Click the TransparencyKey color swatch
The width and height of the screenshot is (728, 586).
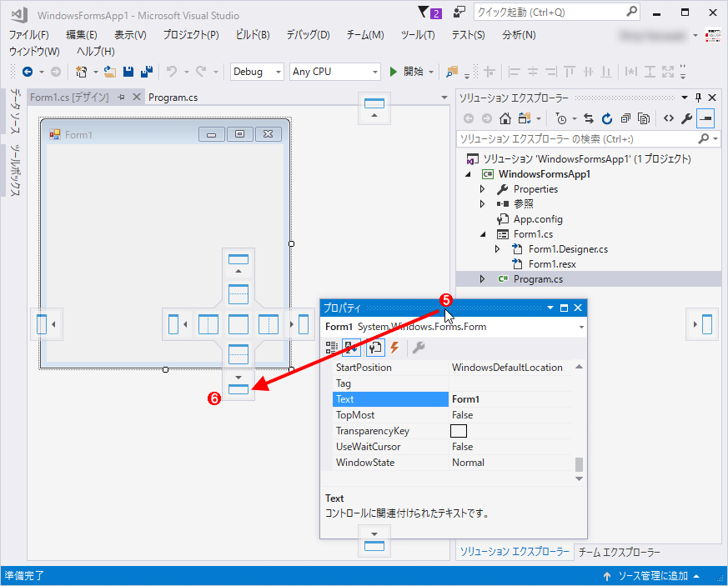tap(459, 431)
